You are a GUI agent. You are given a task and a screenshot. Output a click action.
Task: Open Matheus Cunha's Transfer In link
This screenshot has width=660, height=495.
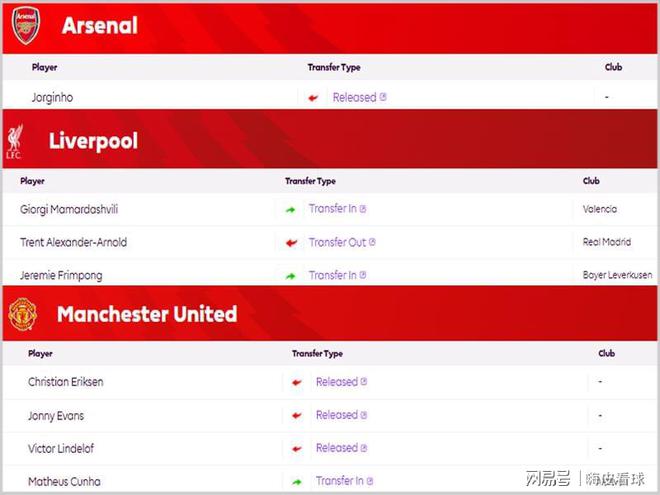340,481
